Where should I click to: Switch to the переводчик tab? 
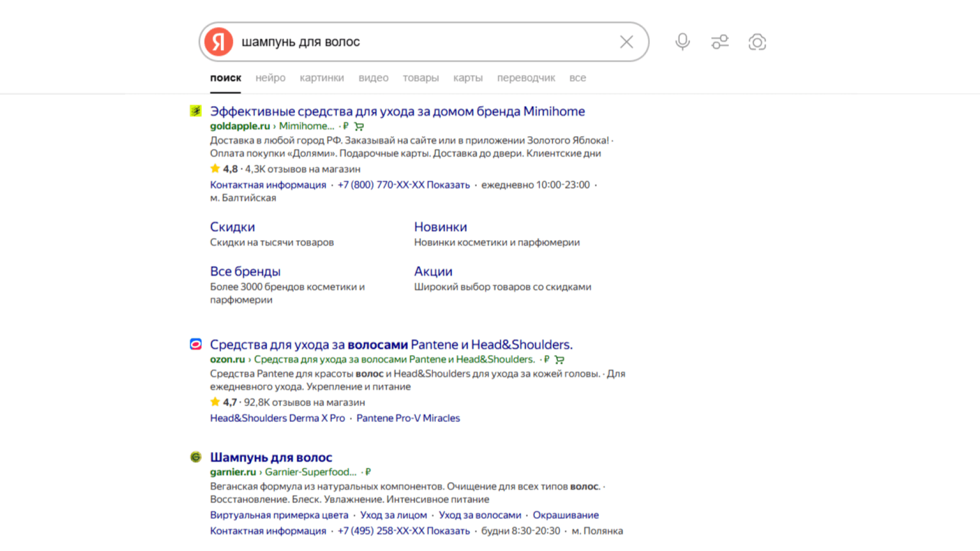click(x=526, y=78)
